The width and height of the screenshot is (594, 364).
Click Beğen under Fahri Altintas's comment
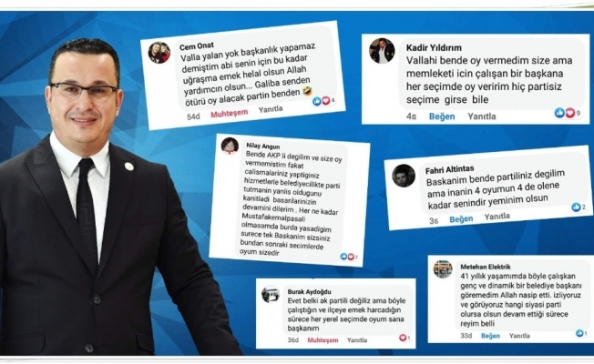pyautogui.click(x=461, y=219)
